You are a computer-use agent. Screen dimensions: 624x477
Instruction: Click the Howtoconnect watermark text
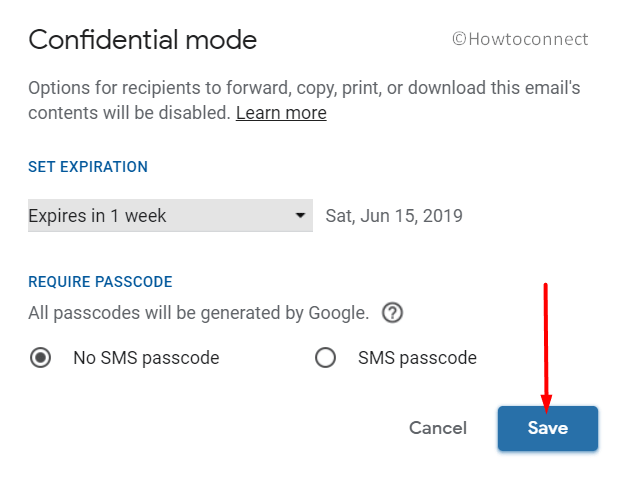(x=528, y=39)
